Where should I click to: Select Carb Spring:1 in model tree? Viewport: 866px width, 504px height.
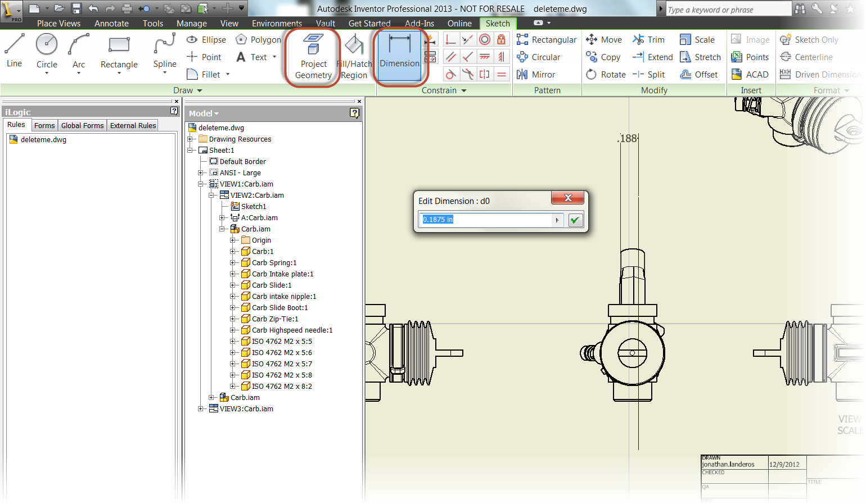(274, 263)
